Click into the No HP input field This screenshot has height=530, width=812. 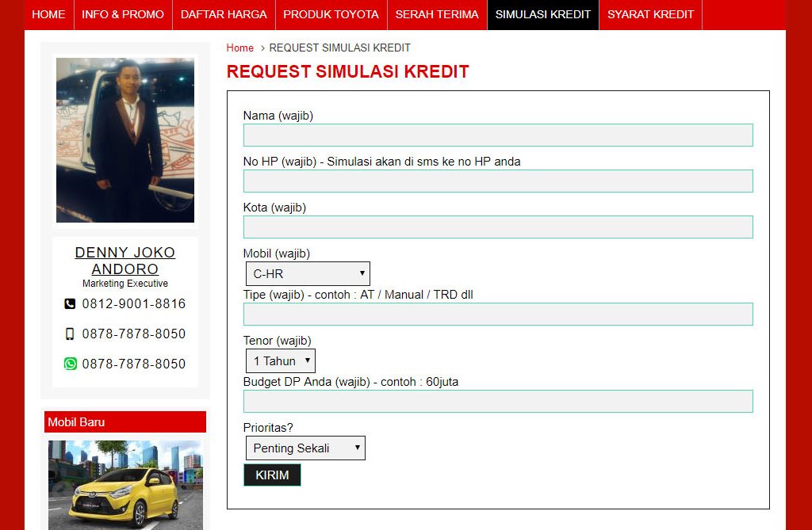coord(498,181)
